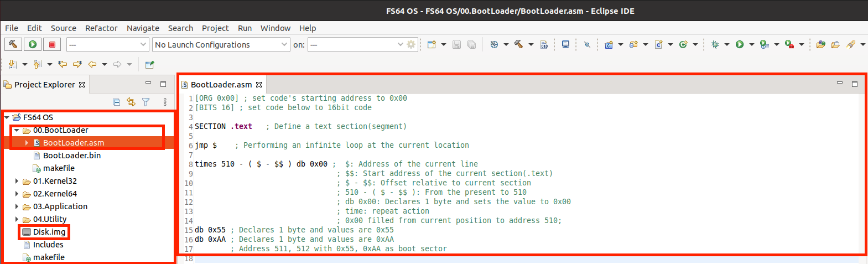Viewport: 868px width, 264px height.
Task: Select the Includes tree item
Action: click(x=48, y=245)
